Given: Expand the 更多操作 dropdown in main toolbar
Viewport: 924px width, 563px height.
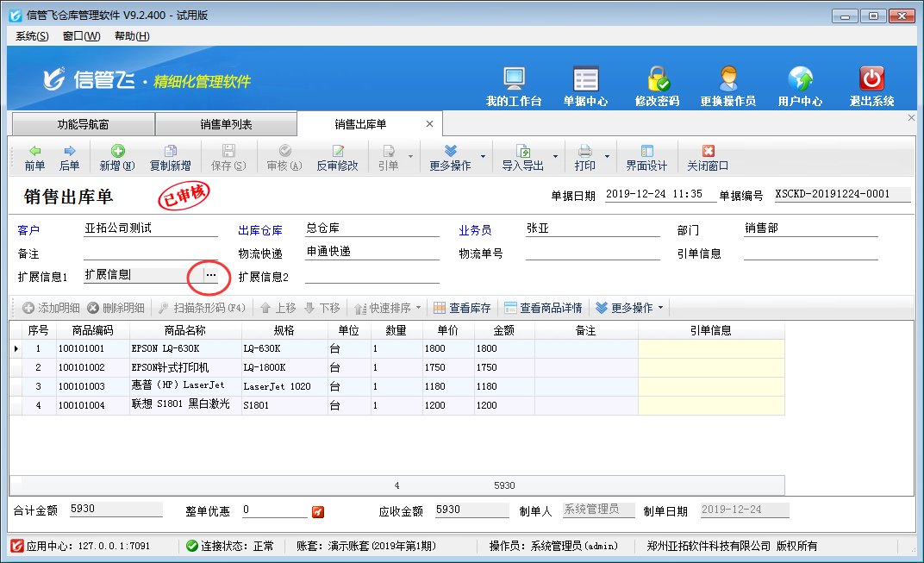Looking at the screenshot, I should [483, 158].
